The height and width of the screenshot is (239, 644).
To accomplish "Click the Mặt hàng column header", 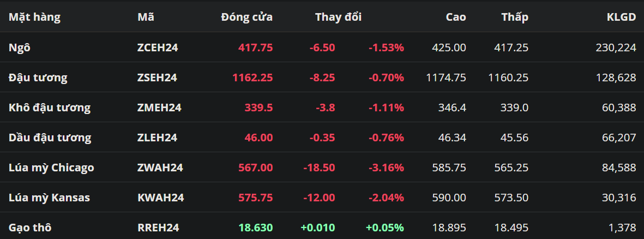I will (x=34, y=17).
